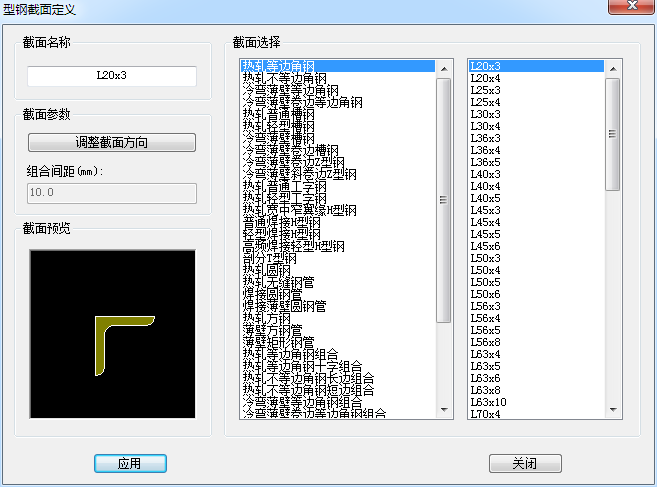Select 剖分T型钢 in type list
The image size is (657, 487).
[338, 259]
